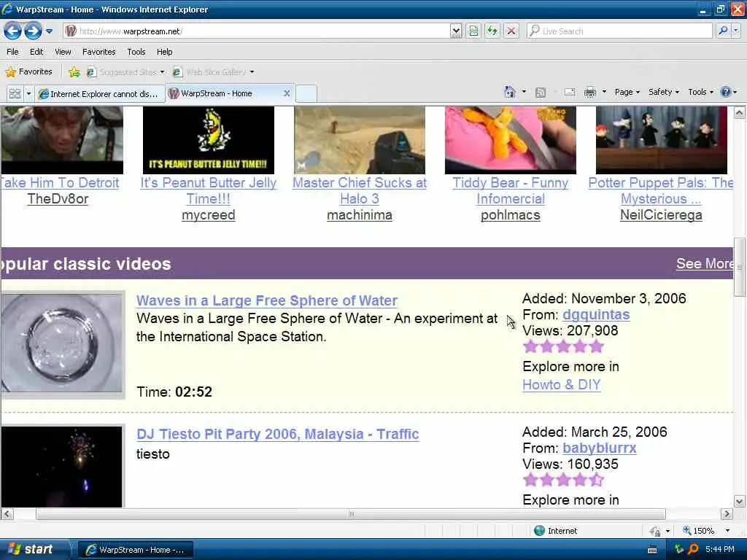
Task: Open the tab list dropdown arrow
Action: [x=28, y=94]
